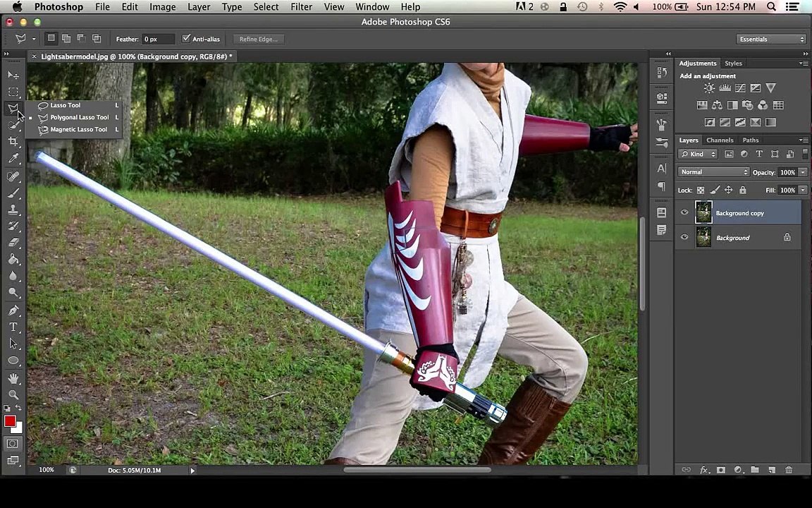
Task: Open the Layers panel options menu
Action: (x=804, y=140)
